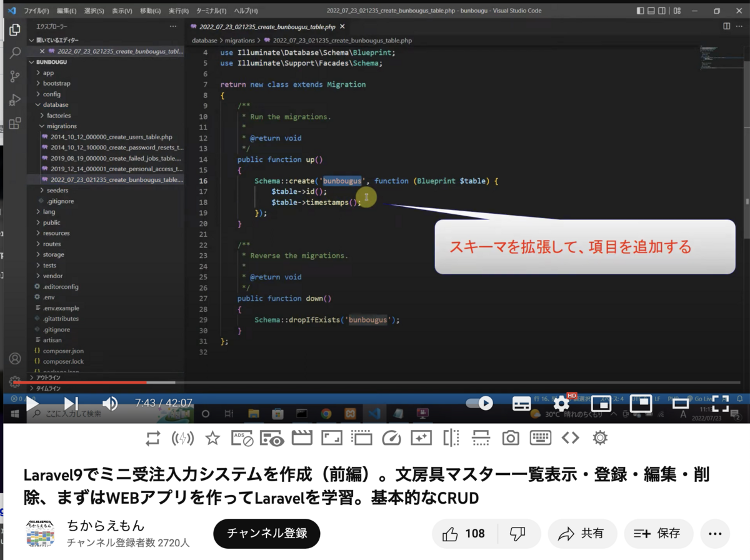Open the Accounts icon in activity bar
This screenshot has height=560, width=750.
(14, 359)
